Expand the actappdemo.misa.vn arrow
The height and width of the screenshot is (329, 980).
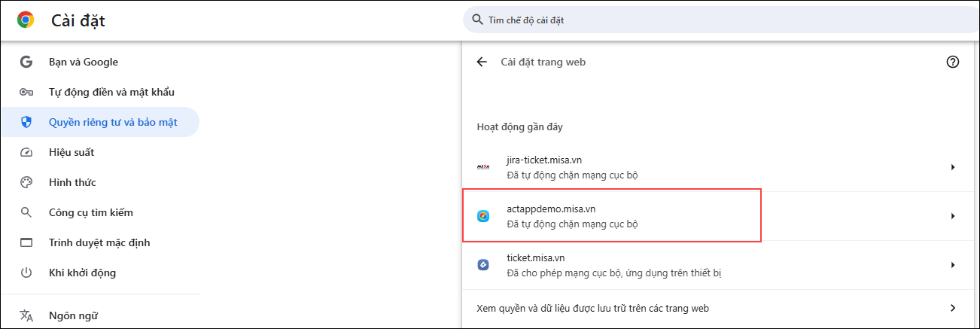953,216
